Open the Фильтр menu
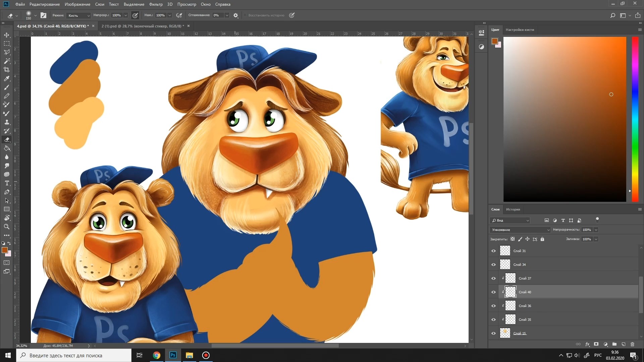This screenshot has width=644, height=362. (156, 4)
